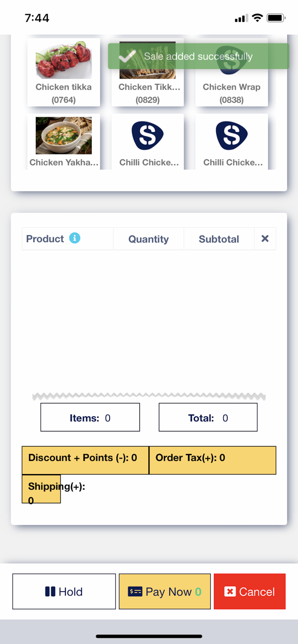The height and width of the screenshot is (644, 298).
Task: Click the Chicken Wrap brand logo icon
Action: (x=231, y=60)
